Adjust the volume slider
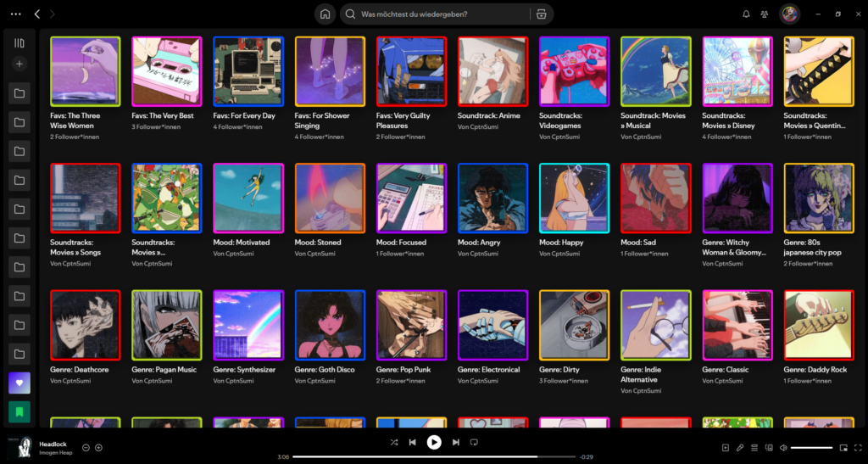Image resolution: width=868 pixels, height=464 pixels. point(811,447)
